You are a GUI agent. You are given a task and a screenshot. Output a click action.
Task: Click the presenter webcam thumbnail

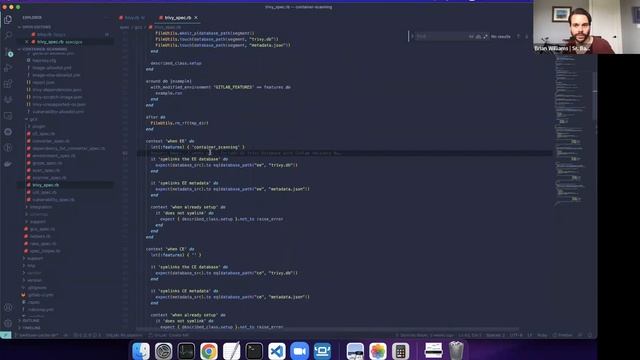(586, 27)
